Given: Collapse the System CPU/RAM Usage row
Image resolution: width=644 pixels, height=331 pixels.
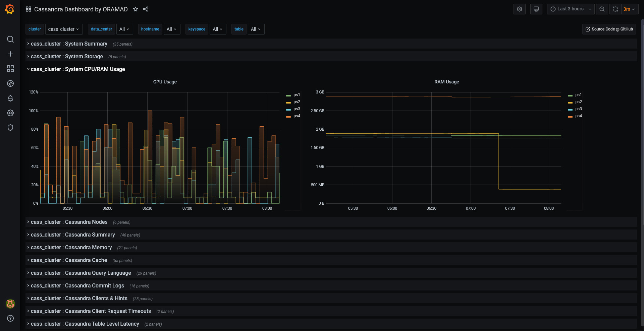Looking at the screenshot, I should 78,69.
